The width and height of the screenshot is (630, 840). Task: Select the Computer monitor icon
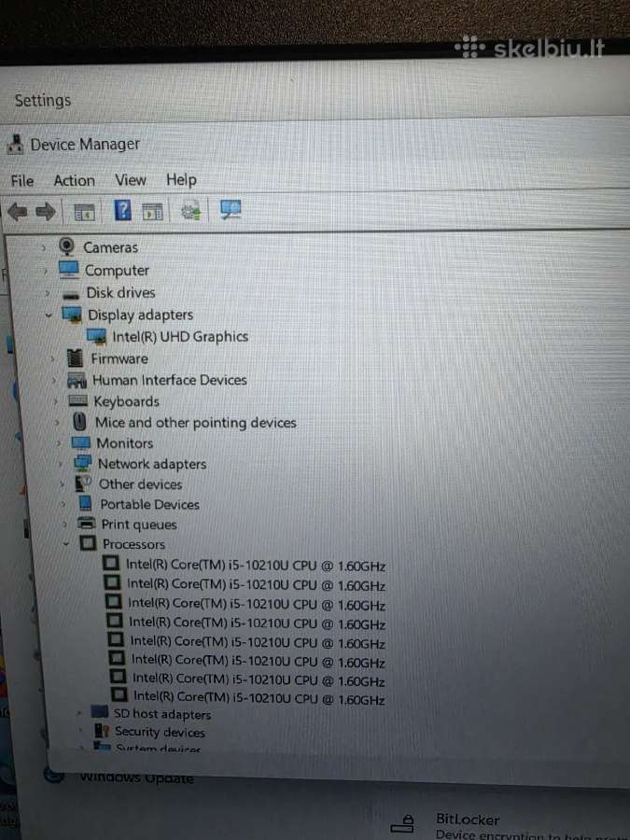pos(69,270)
